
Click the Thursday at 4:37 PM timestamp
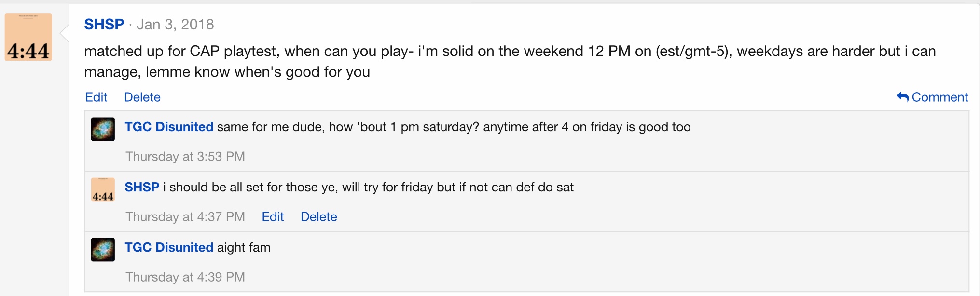tap(185, 217)
